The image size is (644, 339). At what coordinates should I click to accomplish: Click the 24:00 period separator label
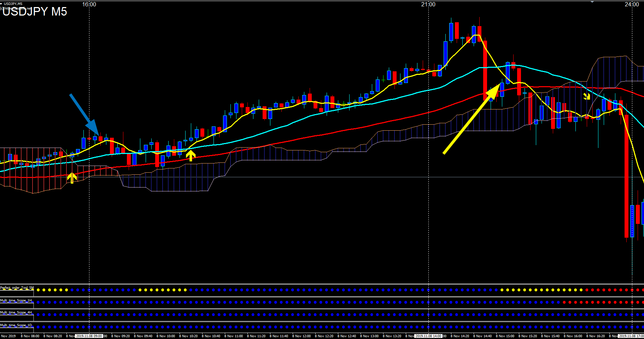632,4
